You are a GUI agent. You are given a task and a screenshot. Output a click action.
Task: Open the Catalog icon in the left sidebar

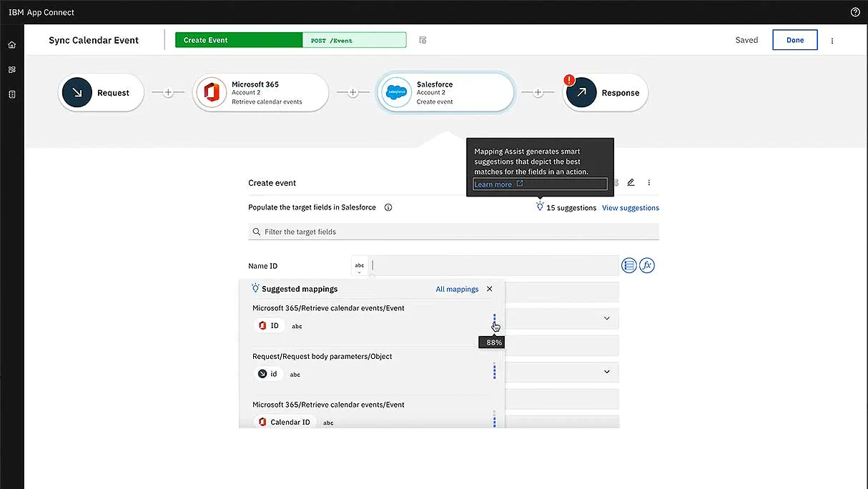point(11,94)
